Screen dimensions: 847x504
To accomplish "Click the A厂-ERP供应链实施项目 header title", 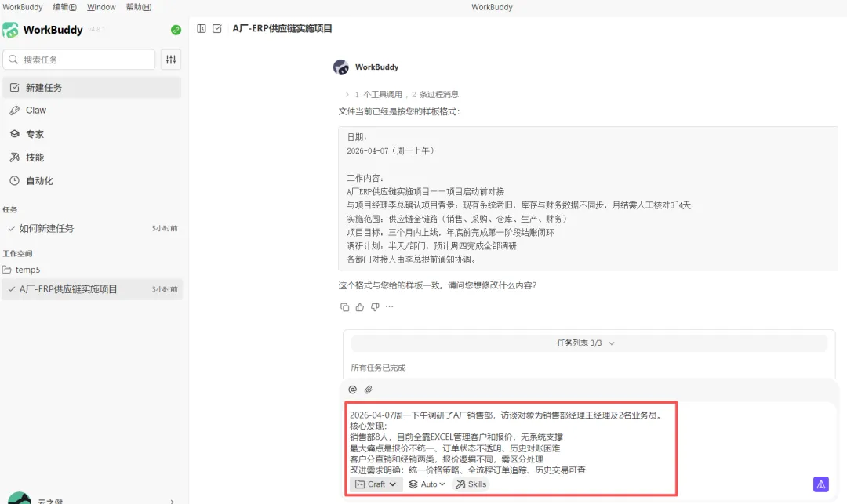I will (x=282, y=28).
